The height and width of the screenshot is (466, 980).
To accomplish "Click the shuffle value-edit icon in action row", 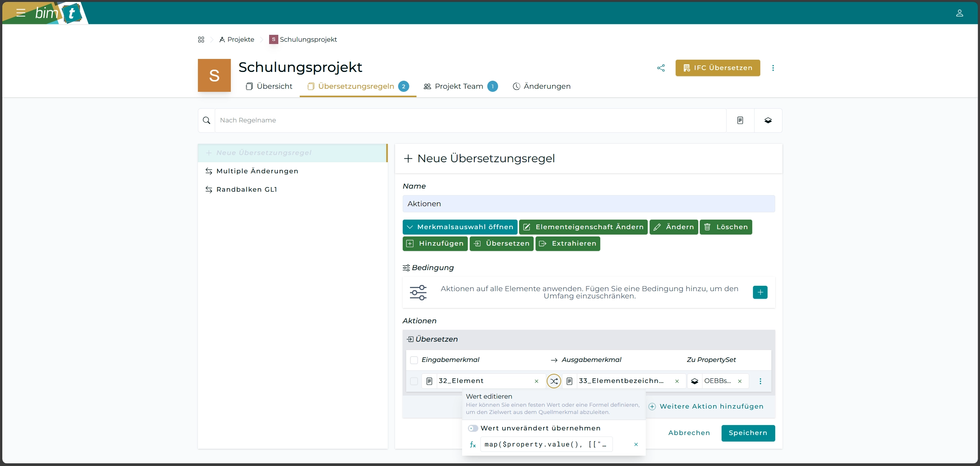I will pos(554,381).
